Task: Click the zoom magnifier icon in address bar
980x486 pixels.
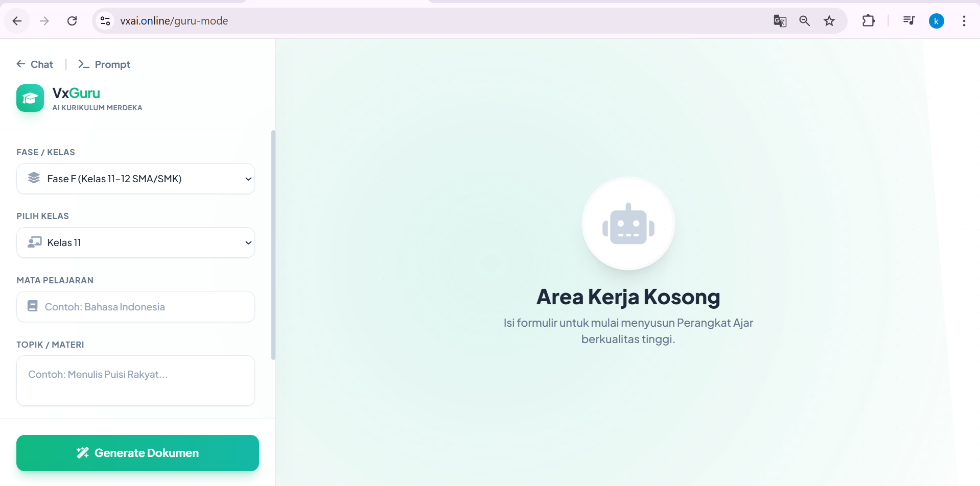Action: pos(804,21)
